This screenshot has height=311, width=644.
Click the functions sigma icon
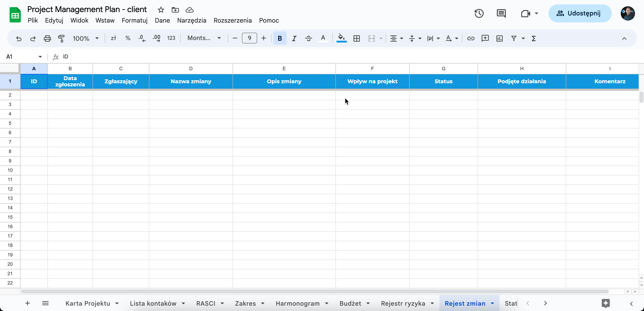coord(534,38)
